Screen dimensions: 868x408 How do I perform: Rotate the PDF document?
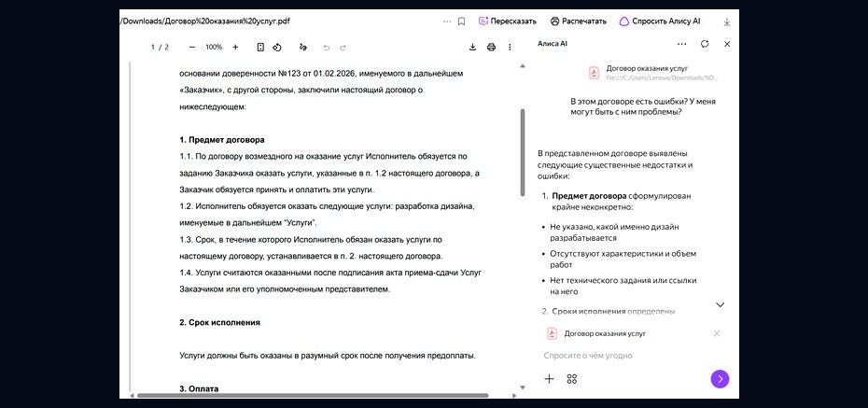(x=277, y=47)
